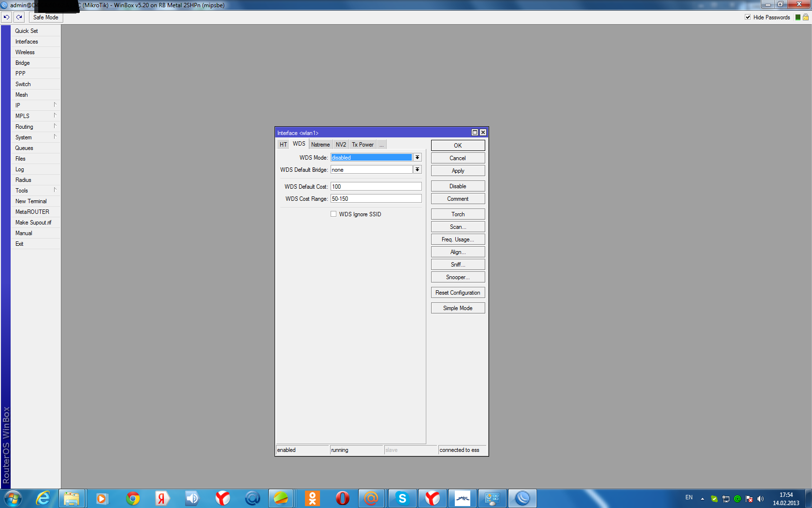
Task: Click the padlock icon beside Hide Passwords
Action: pos(806,17)
